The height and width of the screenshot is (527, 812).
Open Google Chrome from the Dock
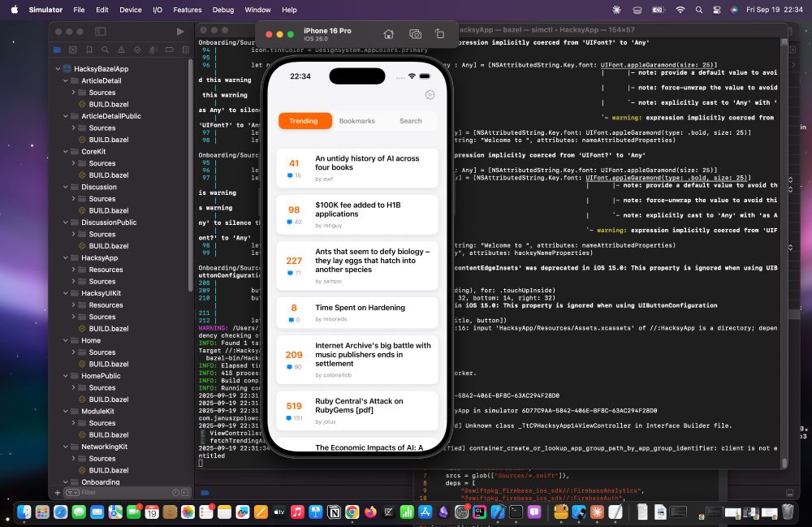pos(352,512)
